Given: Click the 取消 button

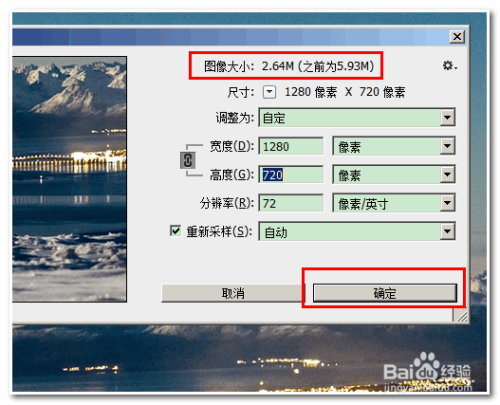Looking at the screenshot, I should [x=233, y=293].
